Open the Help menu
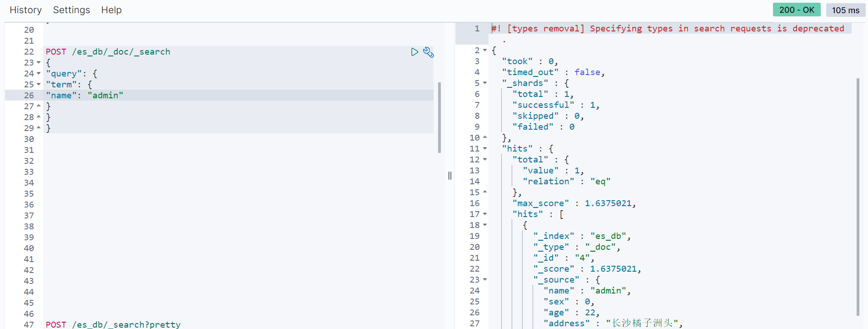Image resolution: width=868 pixels, height=329 pixels. coord(111,10)
